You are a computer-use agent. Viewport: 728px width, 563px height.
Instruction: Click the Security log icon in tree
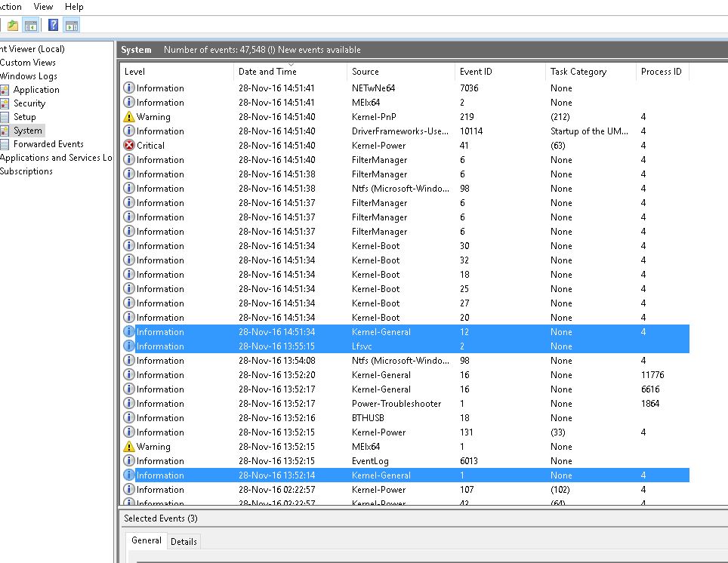pos(5,103)
